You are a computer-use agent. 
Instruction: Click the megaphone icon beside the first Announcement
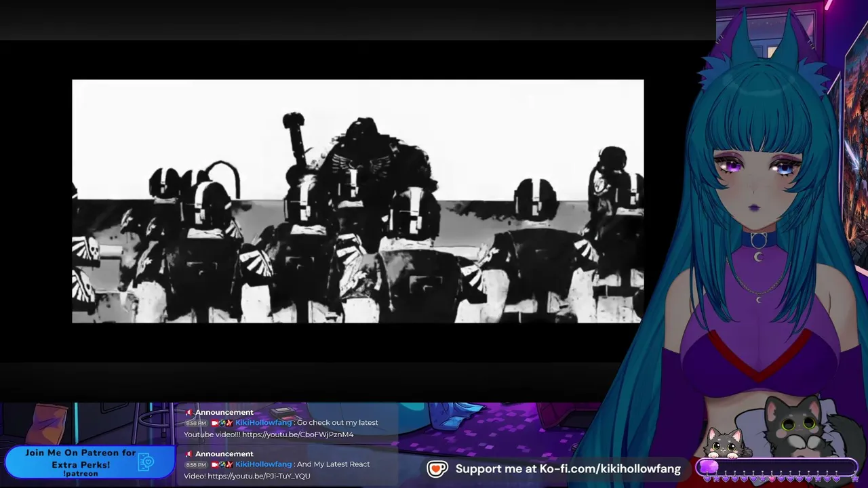pos(189,412)
